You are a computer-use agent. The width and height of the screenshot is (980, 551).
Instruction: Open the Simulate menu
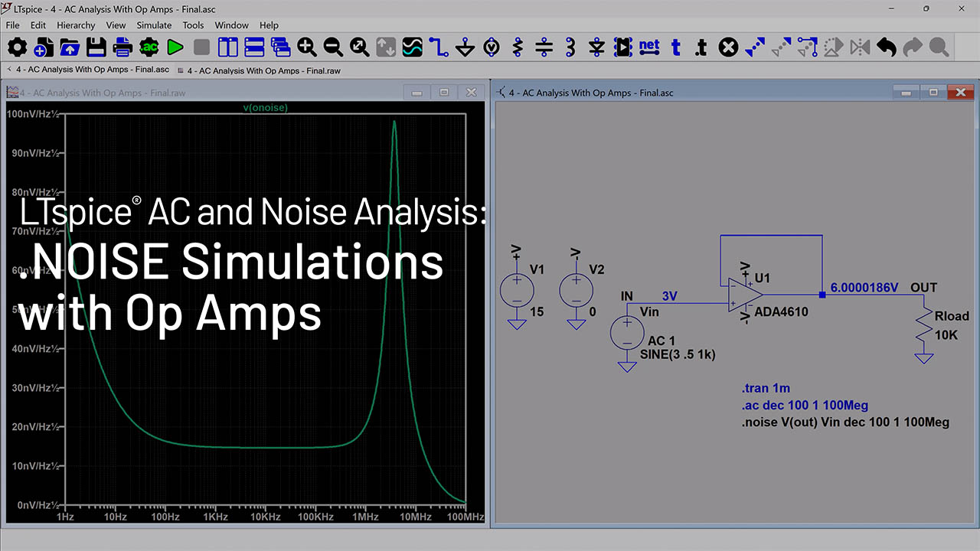pyautogui.click(x=154, y=25)
